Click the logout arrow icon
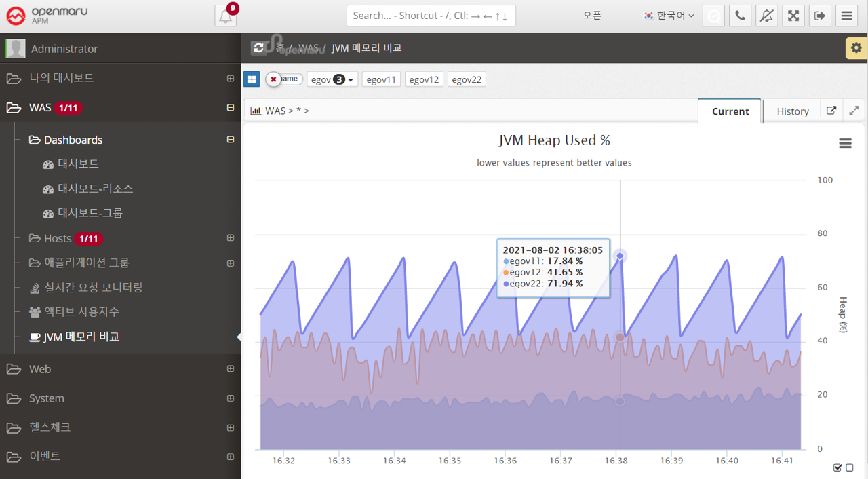This screenshot has width=868, height=479. pos(819,16)
